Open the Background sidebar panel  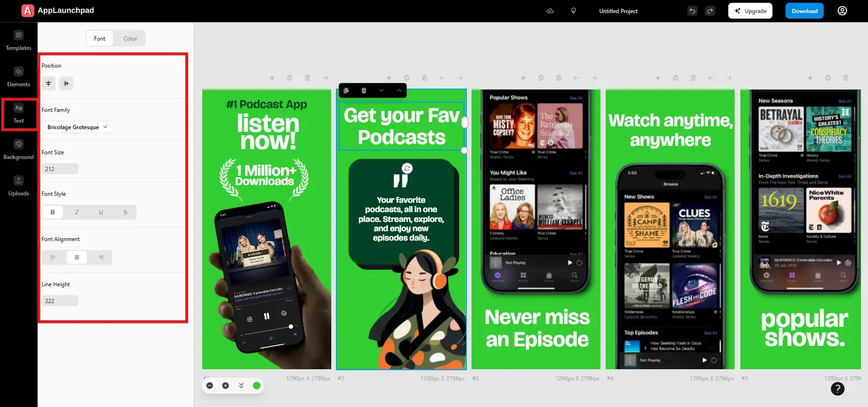tap(19, 150)
